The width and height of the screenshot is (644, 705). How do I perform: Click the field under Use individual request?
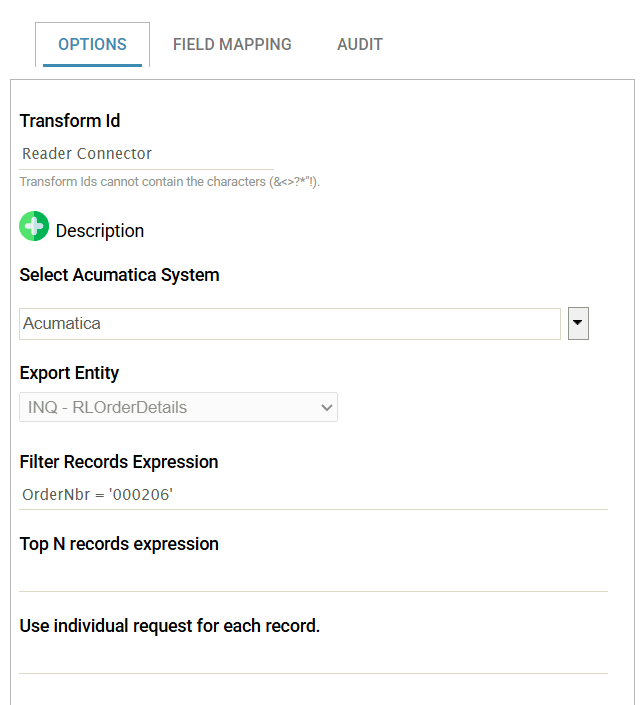(313, 658)
